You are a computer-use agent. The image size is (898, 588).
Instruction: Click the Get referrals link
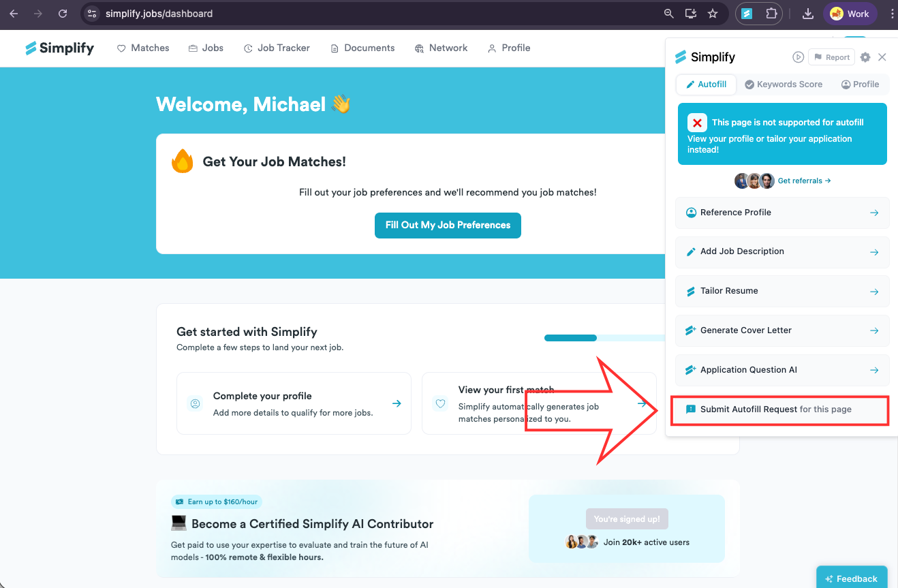click(x=804, y=181)
